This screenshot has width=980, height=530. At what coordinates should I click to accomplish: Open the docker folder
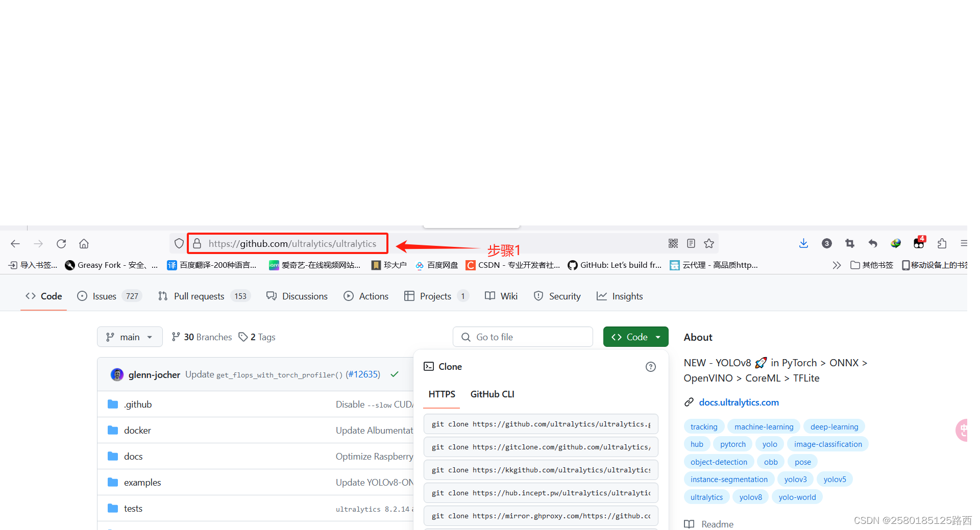coord(137,431)
